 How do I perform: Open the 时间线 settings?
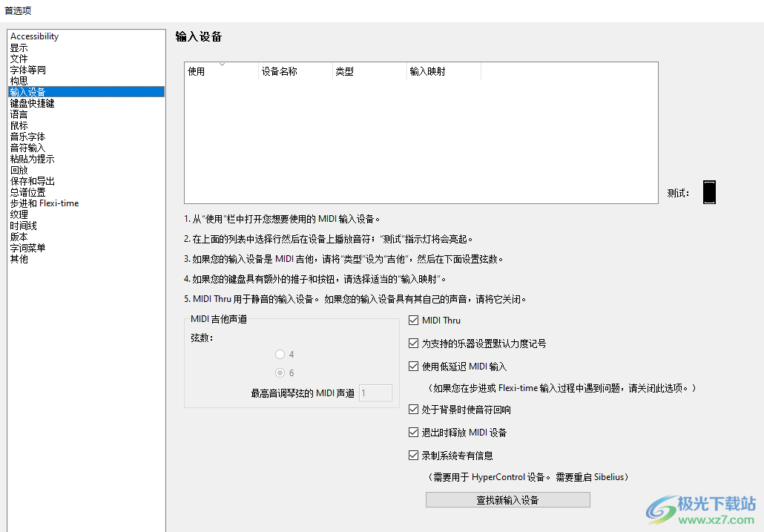click(x=23, y=225)
